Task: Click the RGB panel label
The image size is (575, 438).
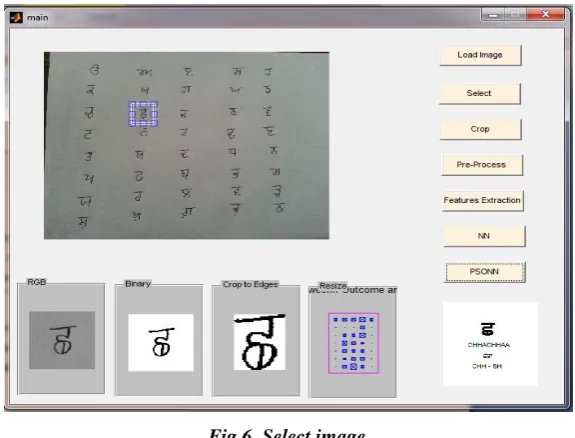Action: (37, 282)
